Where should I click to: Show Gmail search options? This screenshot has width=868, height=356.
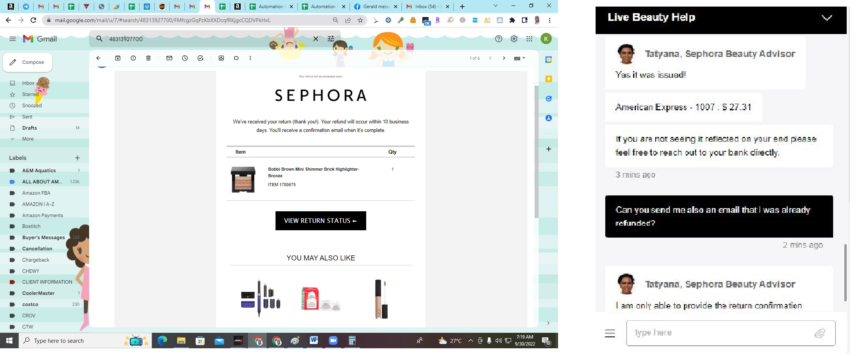pos(331,39)
